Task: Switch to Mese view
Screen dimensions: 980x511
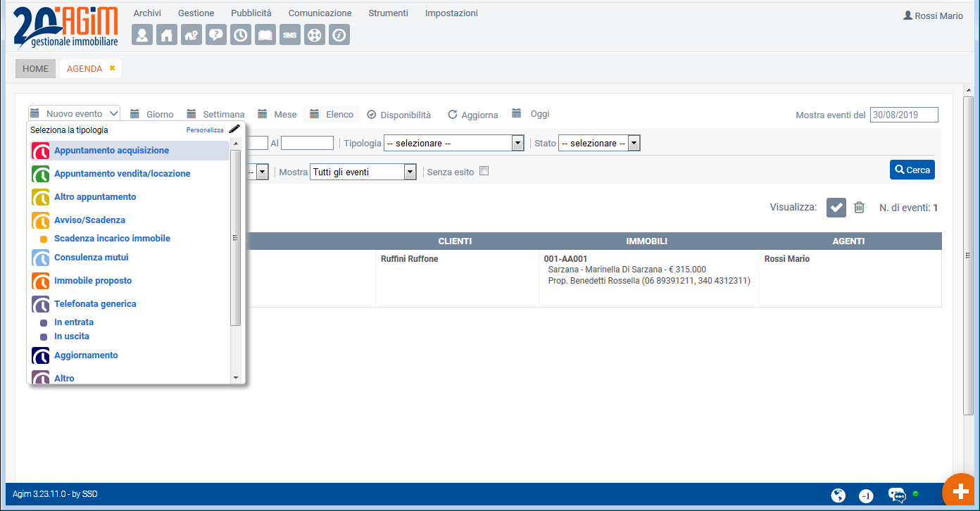Action: point(277,114)
